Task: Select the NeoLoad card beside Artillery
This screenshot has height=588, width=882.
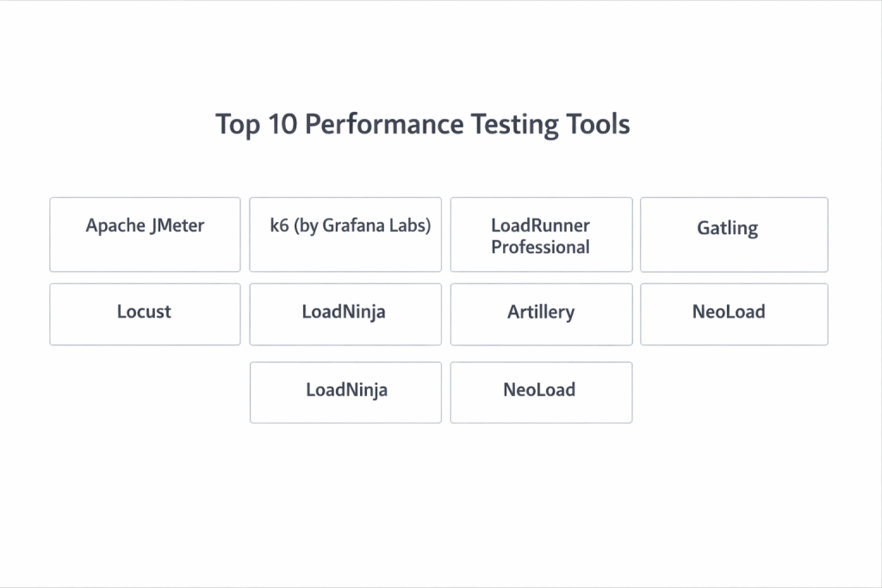Action: 734,314
